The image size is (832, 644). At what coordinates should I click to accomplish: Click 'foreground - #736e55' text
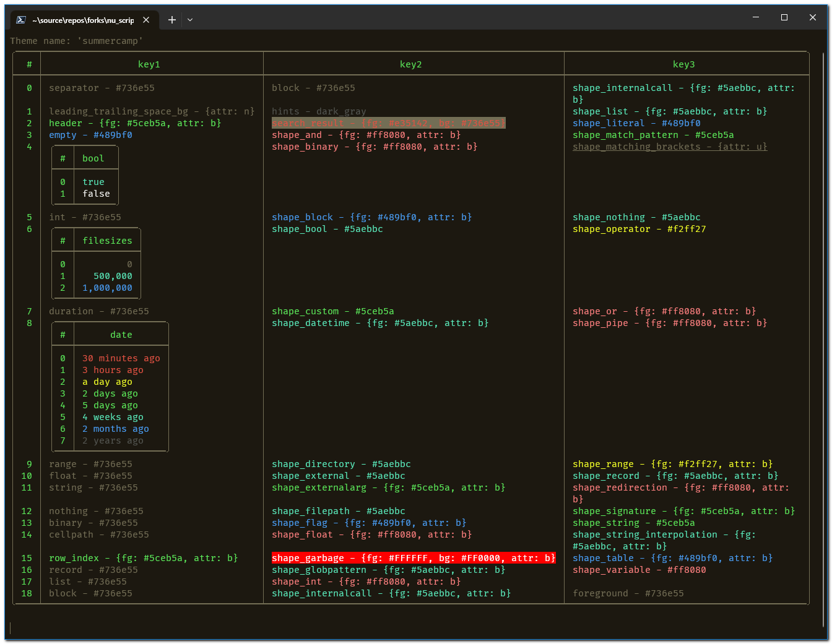(x=628, y=593)
